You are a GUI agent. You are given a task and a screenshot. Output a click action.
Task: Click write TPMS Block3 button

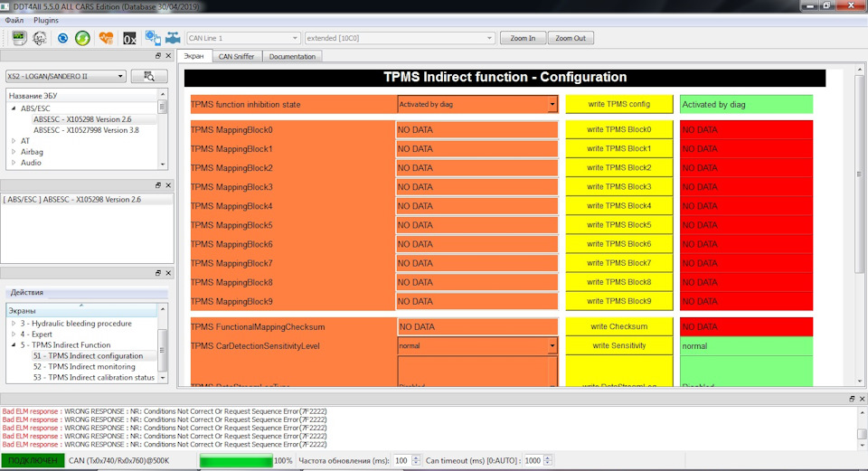pos(618,187)
